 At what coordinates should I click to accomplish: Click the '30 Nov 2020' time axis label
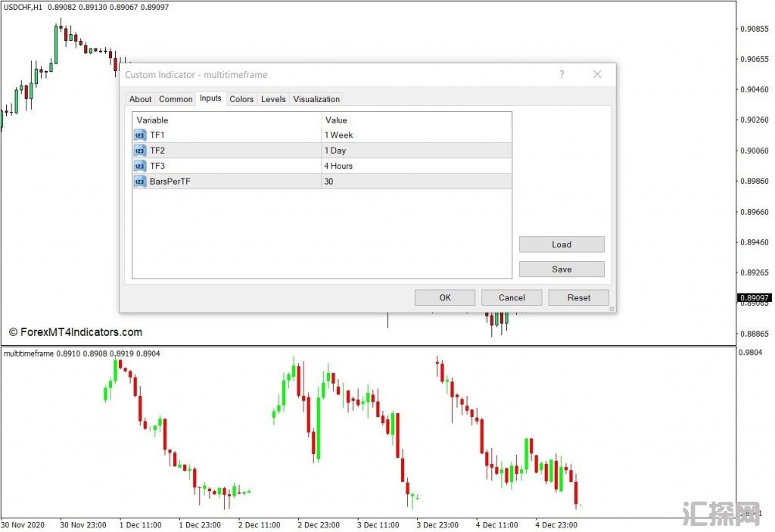22,524
